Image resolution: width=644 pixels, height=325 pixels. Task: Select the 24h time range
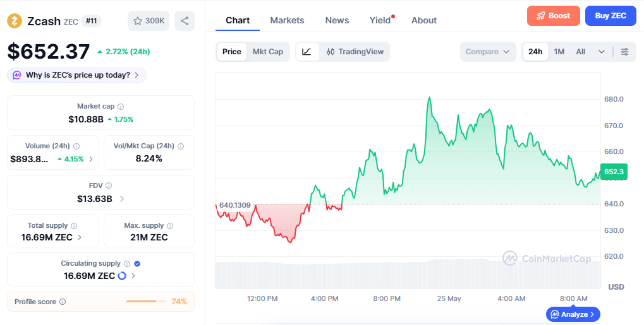pyautogui.click(x=535, y=52)
